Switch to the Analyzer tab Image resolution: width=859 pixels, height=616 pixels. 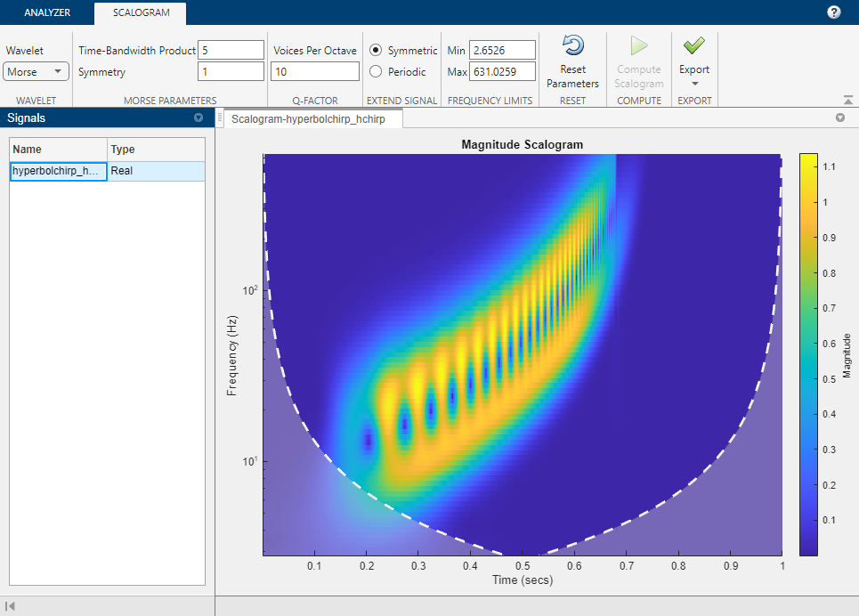coord(47,13)
